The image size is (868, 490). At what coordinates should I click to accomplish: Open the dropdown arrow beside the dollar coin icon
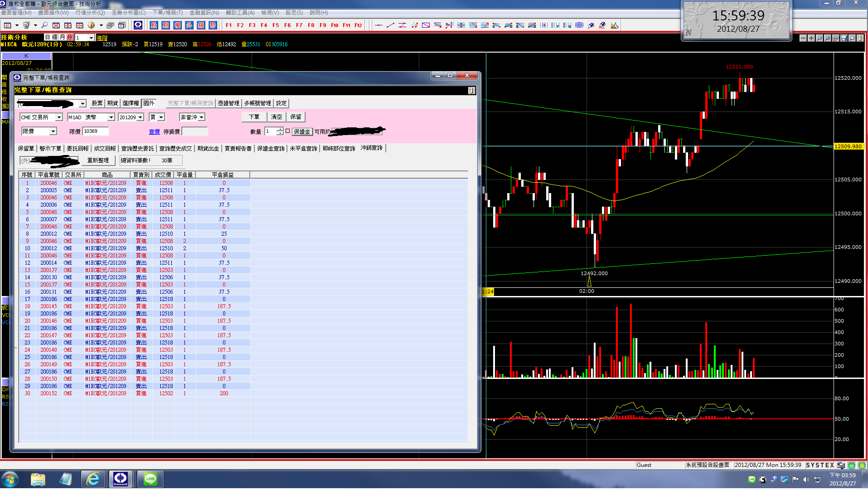(101, 25)
